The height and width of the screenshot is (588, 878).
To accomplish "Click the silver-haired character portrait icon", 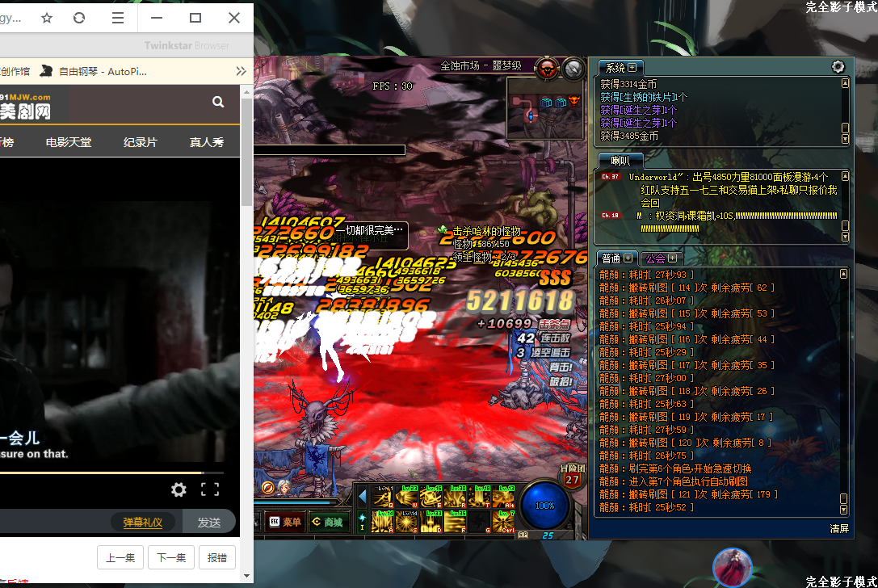I will tap(284, 487).
